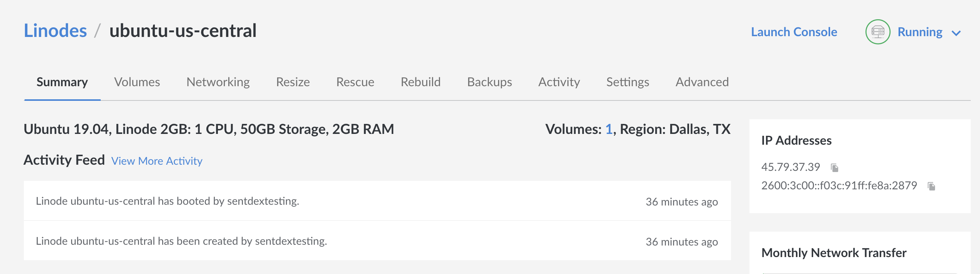The height and width of the screenshot is (274, 980).
Task: Click Launch Console link
Action: pos(794,32)
